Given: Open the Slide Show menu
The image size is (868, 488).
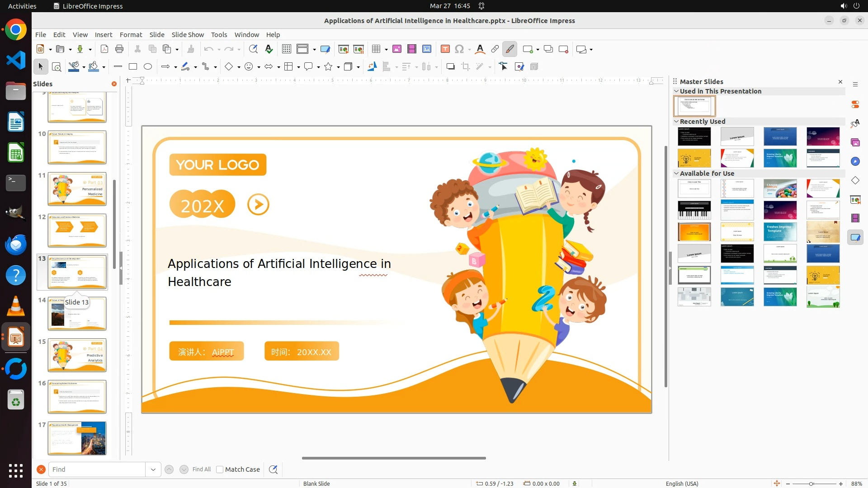Looking at the screenshot, I should pos(188,35).
